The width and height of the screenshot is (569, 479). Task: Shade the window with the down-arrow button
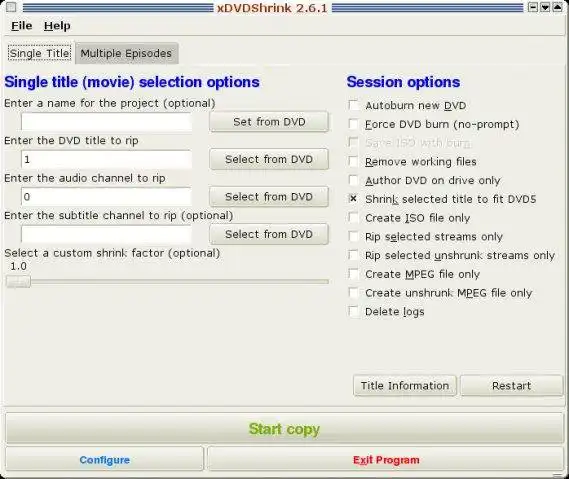coord(545,7)
